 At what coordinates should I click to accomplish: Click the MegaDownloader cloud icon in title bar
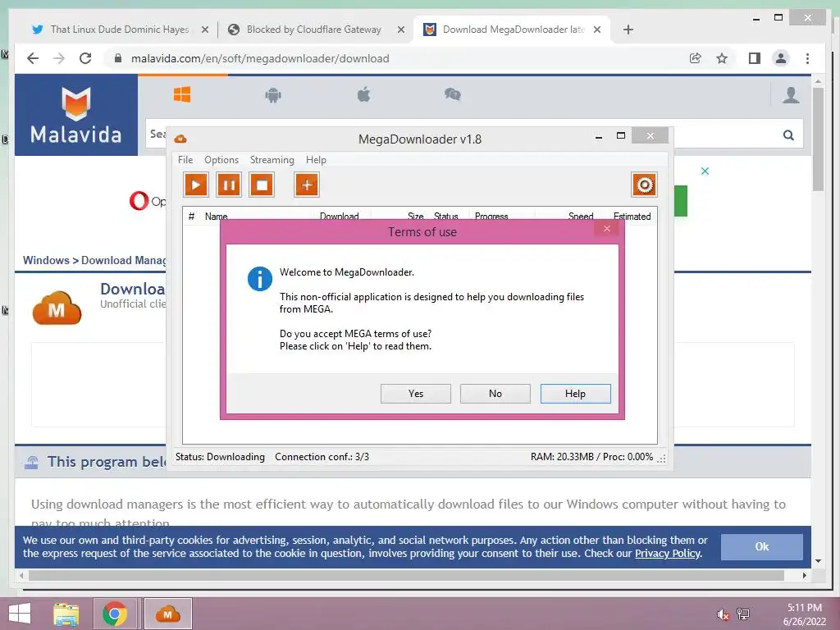tap(180, 139)
